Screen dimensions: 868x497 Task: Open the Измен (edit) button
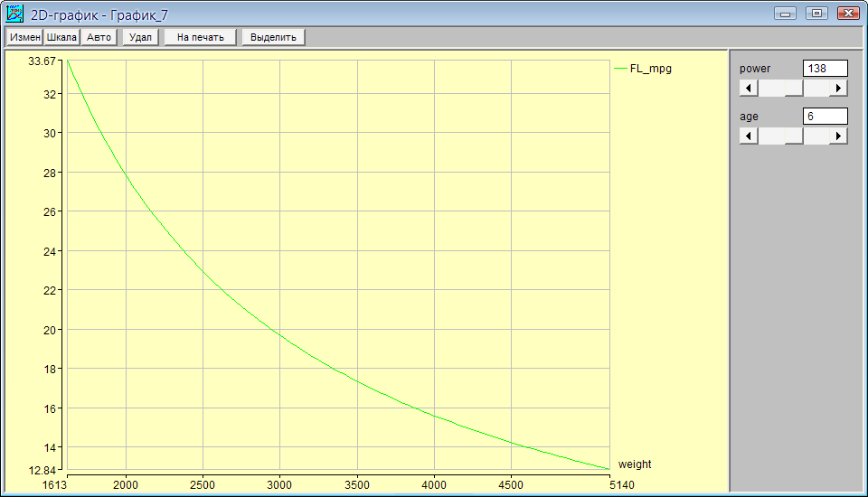[25, 37]
